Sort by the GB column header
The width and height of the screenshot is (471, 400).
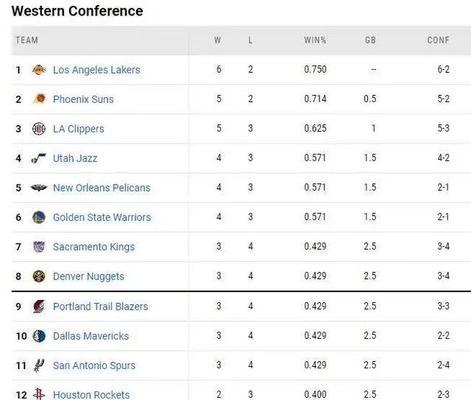(x=370, y=40)
